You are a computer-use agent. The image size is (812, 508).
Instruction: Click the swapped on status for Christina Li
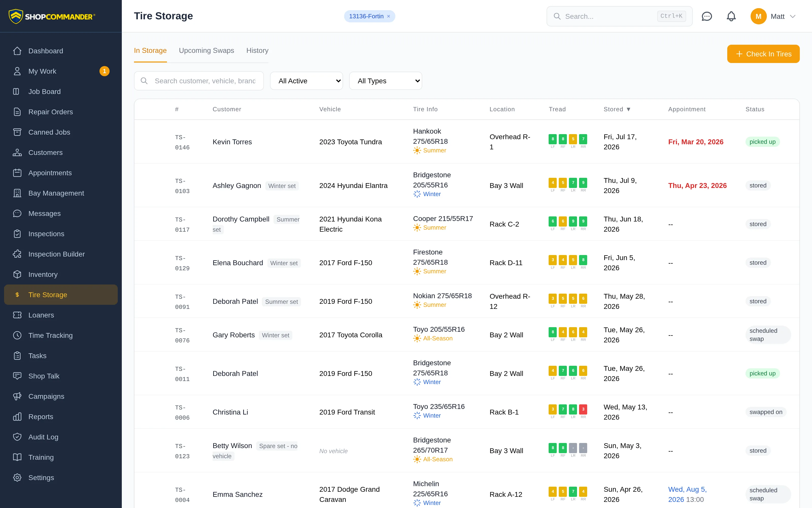766,412
